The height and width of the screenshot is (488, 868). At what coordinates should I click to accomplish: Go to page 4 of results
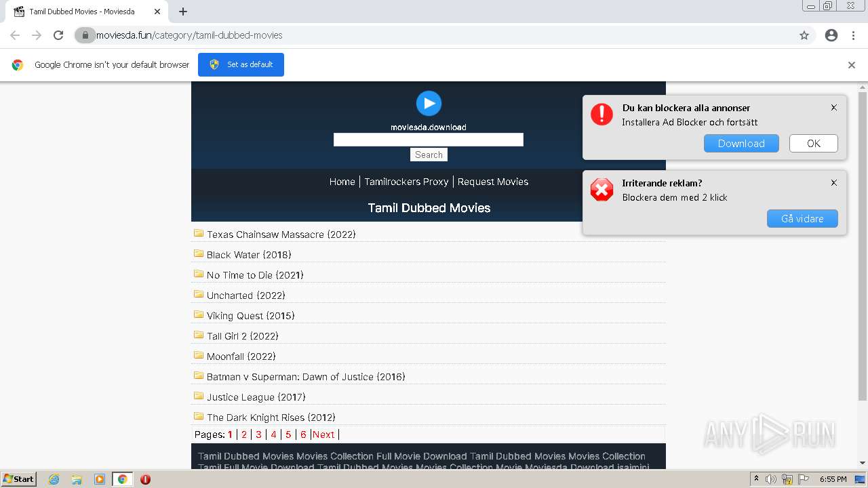pyautogui.click(x=273, y=434)
